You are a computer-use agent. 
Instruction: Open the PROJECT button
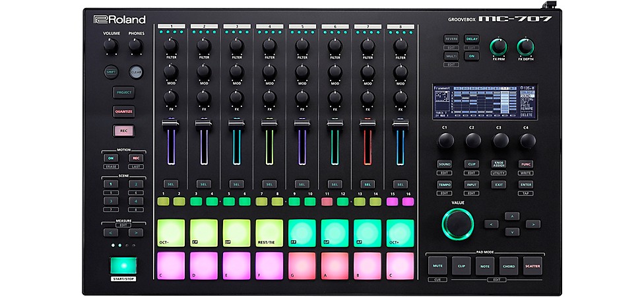click(x=123, y=92)
